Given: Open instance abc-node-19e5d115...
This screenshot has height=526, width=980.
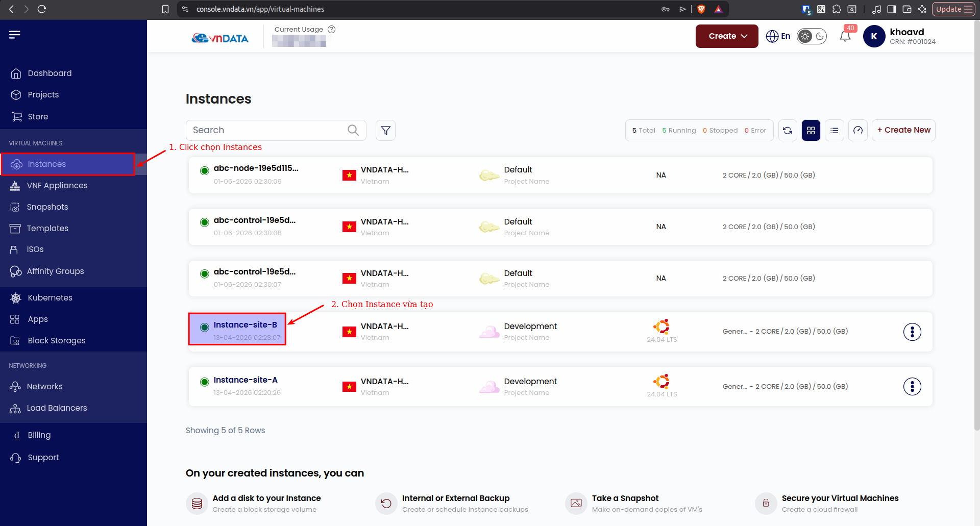Looking at the screenshot, I should 256,168.
